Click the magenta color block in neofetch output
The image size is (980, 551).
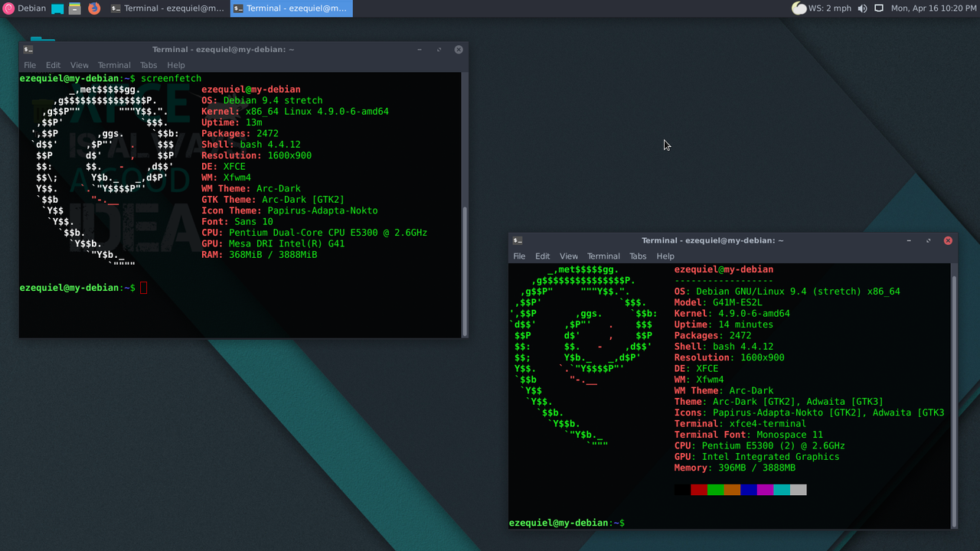765,490
